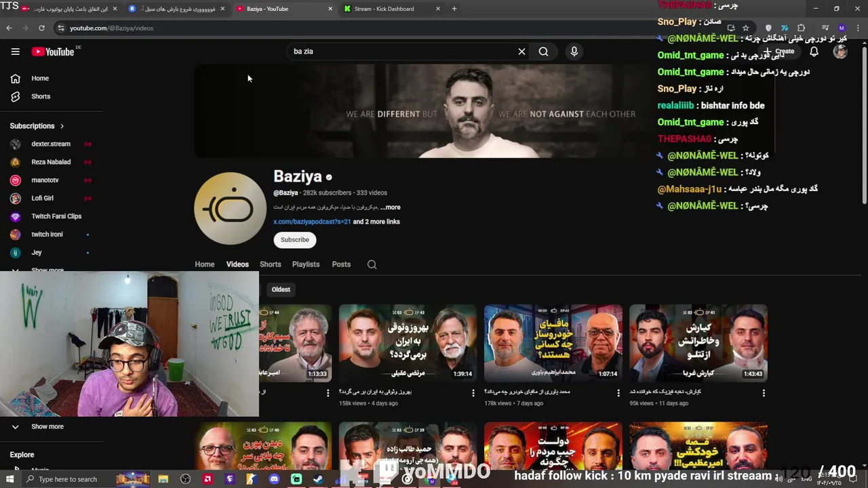Open the Windows Start menu

click(x=10, y=479)
